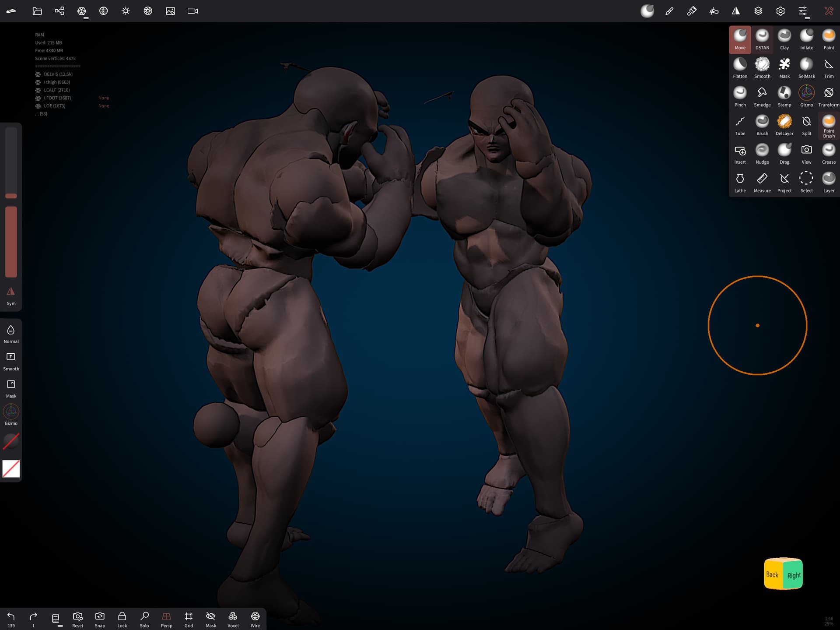Choose the Smudge tool
840x630 pixels.
(762, 96)
